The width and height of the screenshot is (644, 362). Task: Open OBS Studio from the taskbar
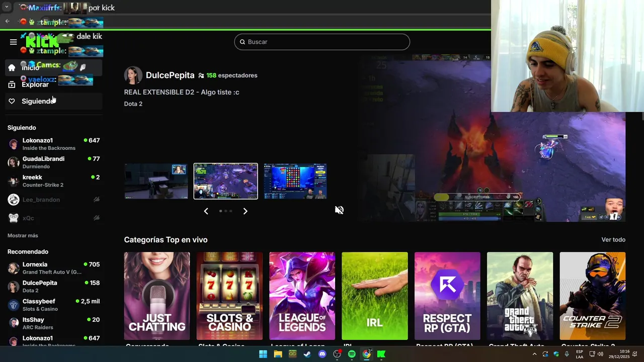coord(337,354)
